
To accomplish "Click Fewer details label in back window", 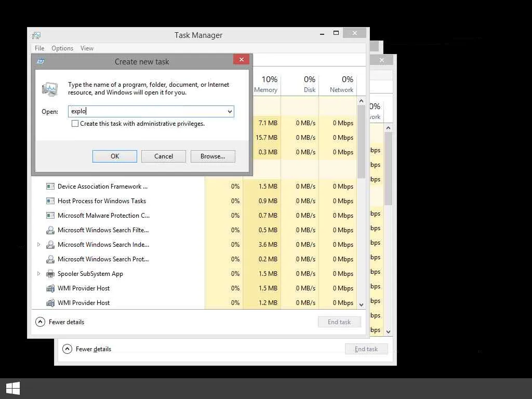I will click(x=94, y=349).
